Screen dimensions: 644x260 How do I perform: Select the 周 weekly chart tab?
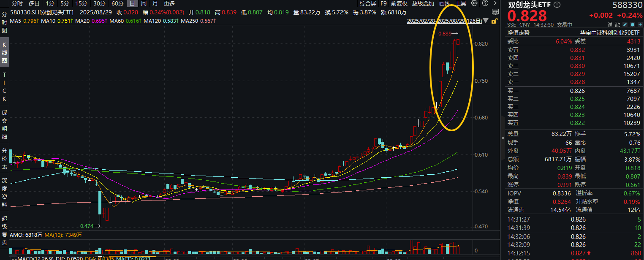pyautogui.click(x=144, y=3)
